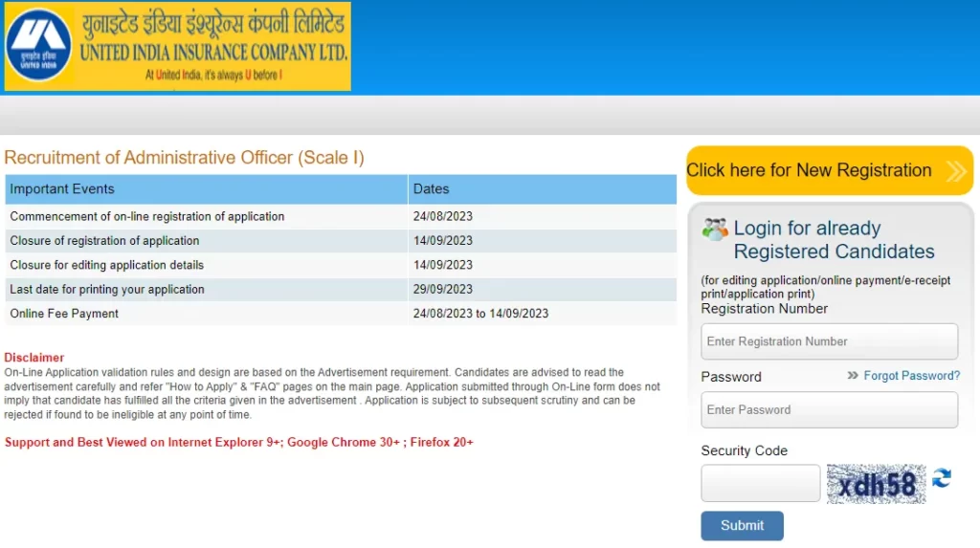The image size is (980, 548).
Task: Click the double chevron on New Registration
Action: [956, 170]
